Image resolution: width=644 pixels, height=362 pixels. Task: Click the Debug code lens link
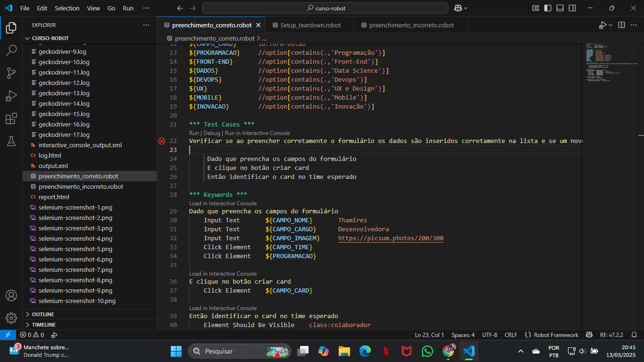coord(212,133)
